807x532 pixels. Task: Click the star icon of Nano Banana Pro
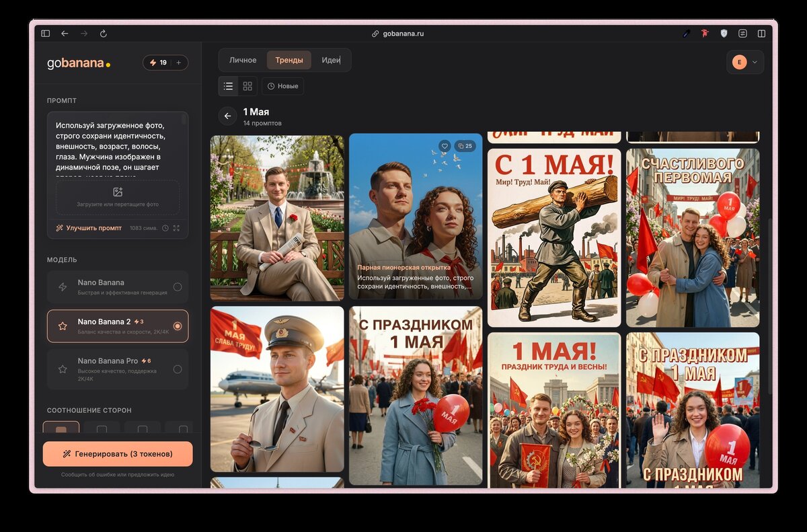(x=63, y=369)
